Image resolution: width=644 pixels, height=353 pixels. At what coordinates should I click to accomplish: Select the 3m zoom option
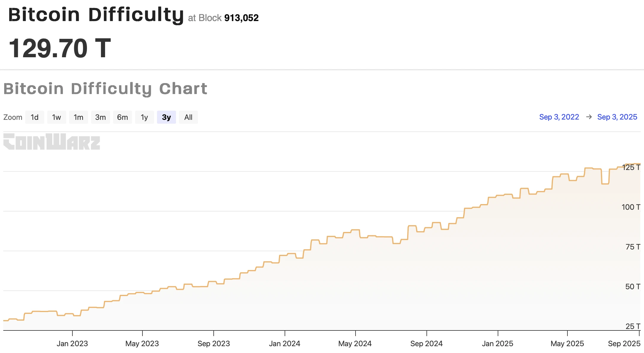coord(100,117)
